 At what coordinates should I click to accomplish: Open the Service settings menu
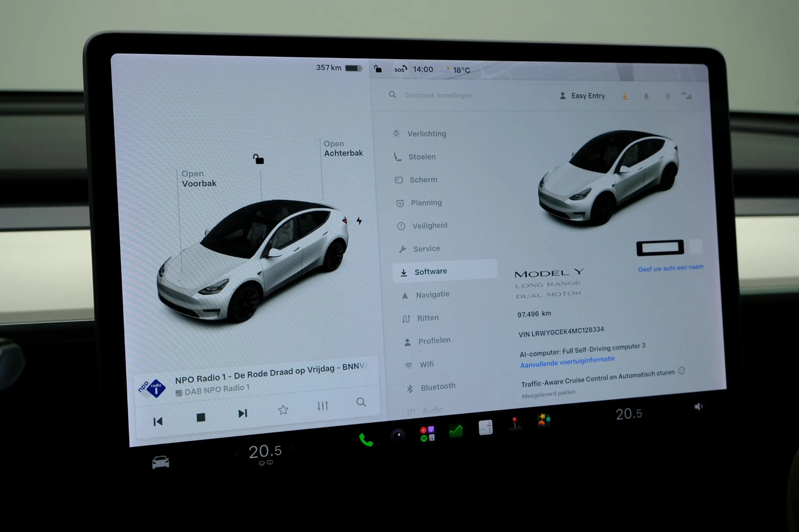[419, 249]
